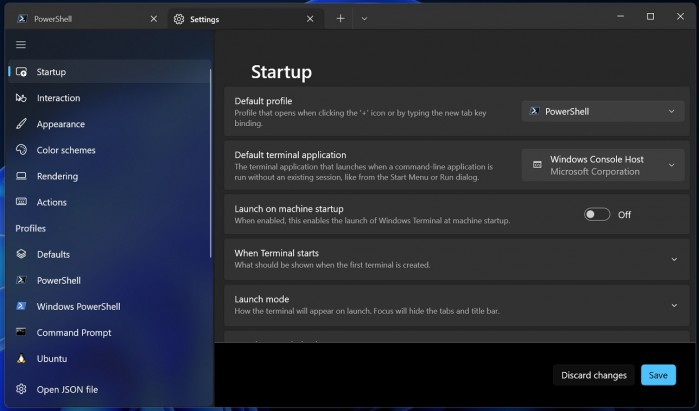Click the hamburger navigation menu icon
Viewport: 700px width, 411px height.
(x=21, y=44)
